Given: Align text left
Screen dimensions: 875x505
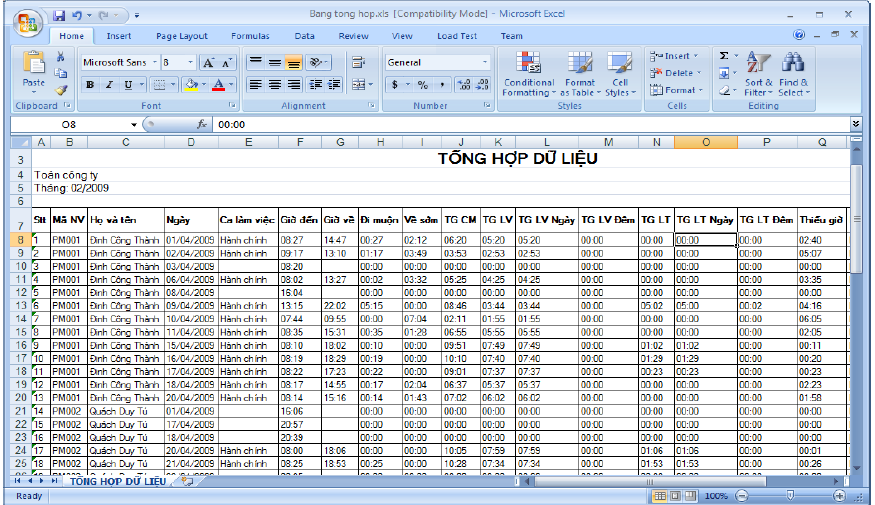Looking at the screenshot, I should coord(256,85).
